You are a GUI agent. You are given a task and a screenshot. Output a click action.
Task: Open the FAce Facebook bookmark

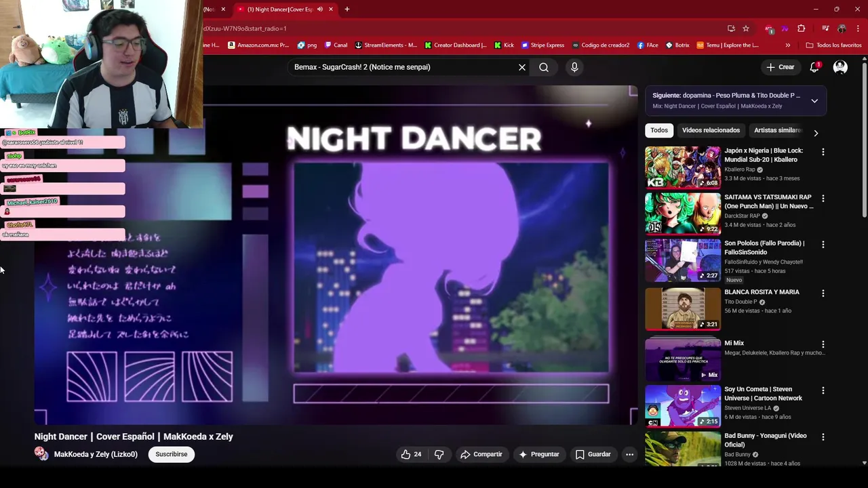(648, 45)
